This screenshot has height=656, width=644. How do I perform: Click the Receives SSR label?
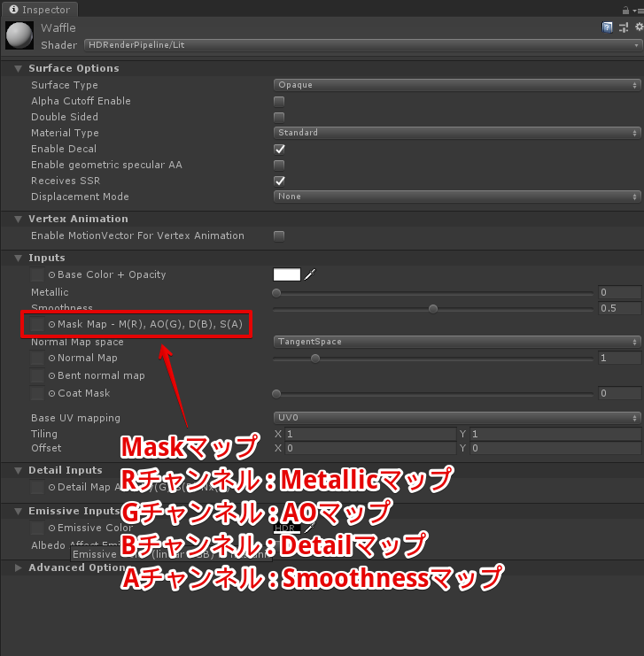click(x=66, y=181)
